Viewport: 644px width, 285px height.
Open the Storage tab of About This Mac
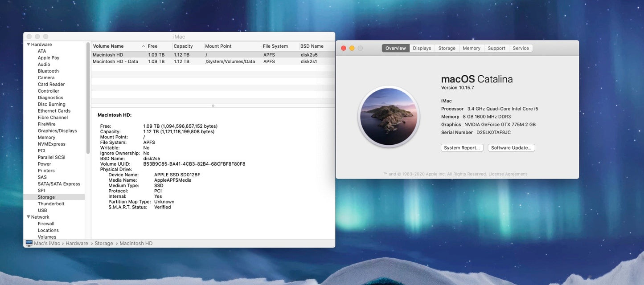[447, 48]
